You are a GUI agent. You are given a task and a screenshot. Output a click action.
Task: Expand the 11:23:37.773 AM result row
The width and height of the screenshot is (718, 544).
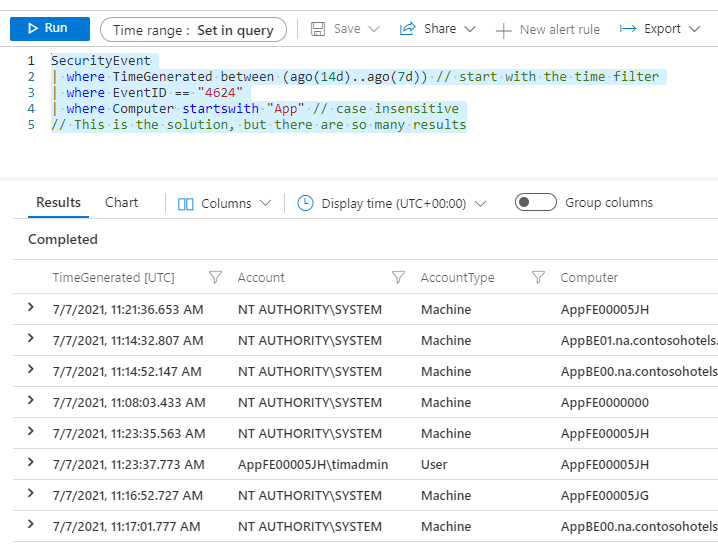(x=31, y=462)
